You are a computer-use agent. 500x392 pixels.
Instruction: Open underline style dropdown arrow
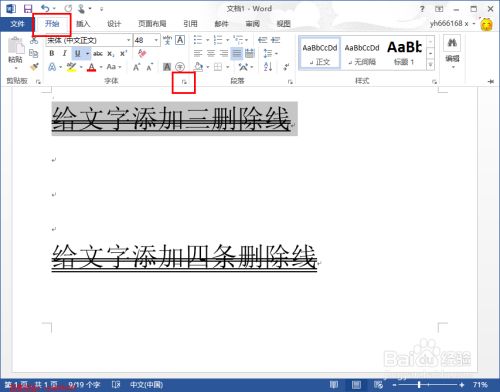pyautogui.click(x=87, y=53)
